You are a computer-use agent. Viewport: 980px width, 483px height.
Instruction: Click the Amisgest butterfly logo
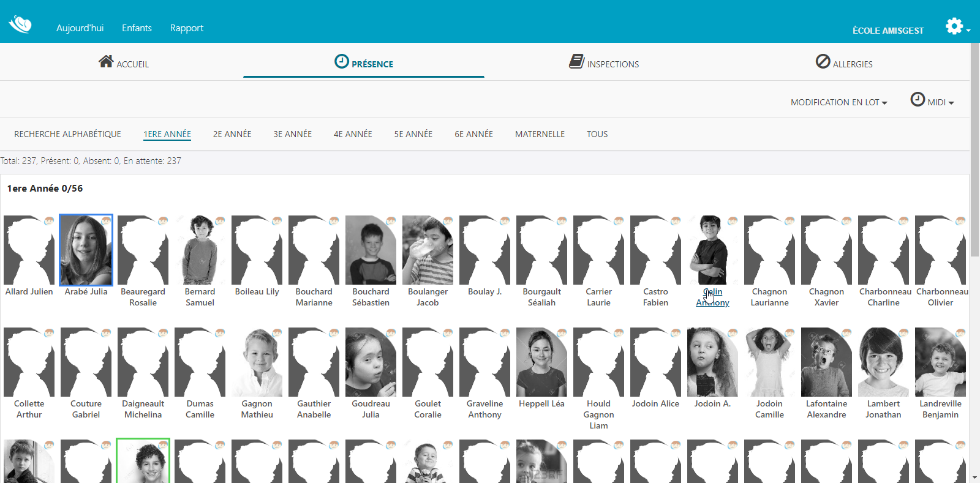point(20,24)
